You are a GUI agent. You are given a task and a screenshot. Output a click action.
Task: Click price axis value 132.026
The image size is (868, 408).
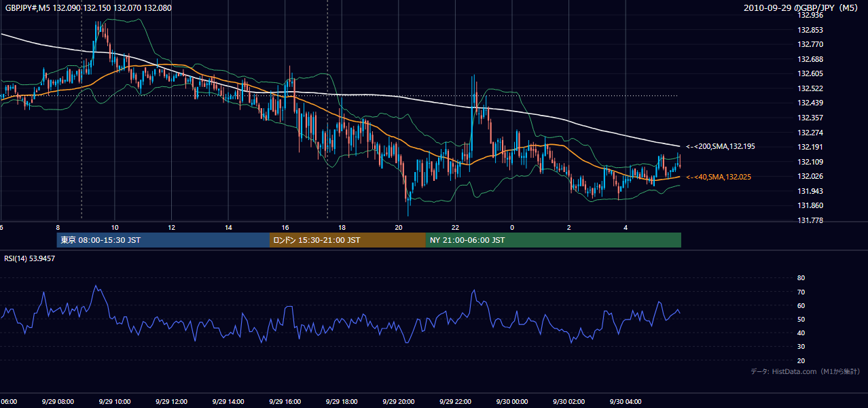(810, 176)
